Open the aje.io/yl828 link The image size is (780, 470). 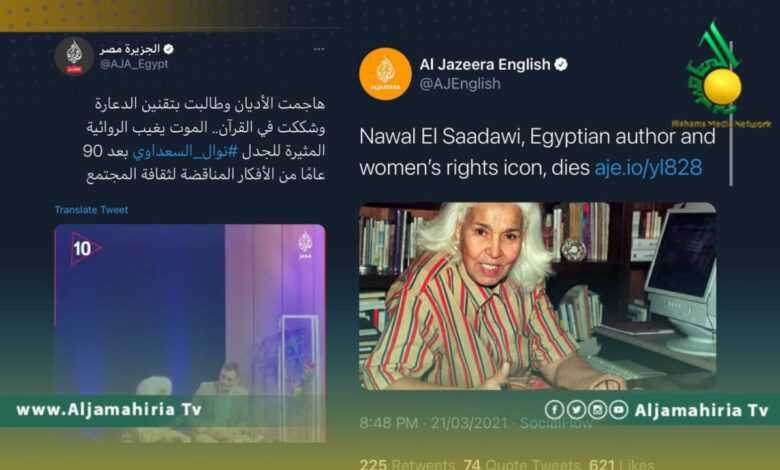tap(648, 168)
